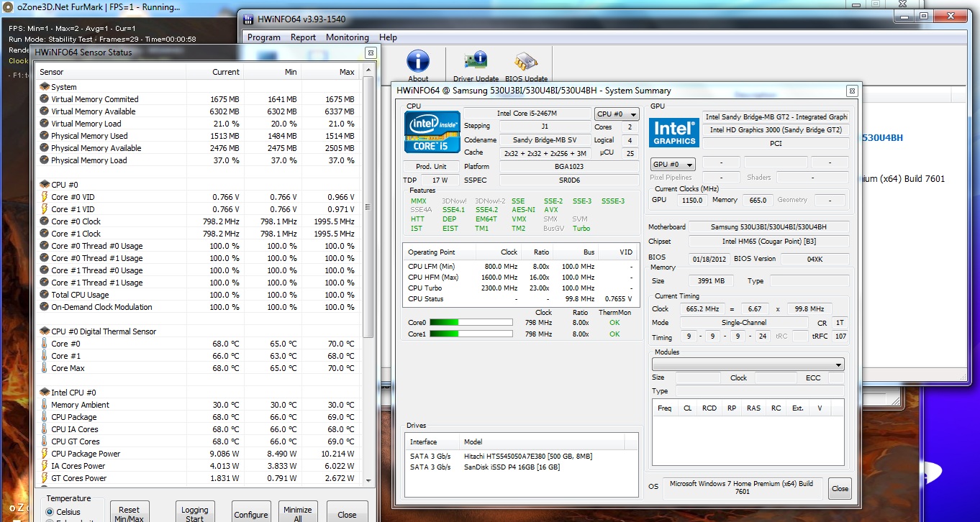980x522 pixels.
Task: Open the Monitoring menu
Action: (347, 37)
